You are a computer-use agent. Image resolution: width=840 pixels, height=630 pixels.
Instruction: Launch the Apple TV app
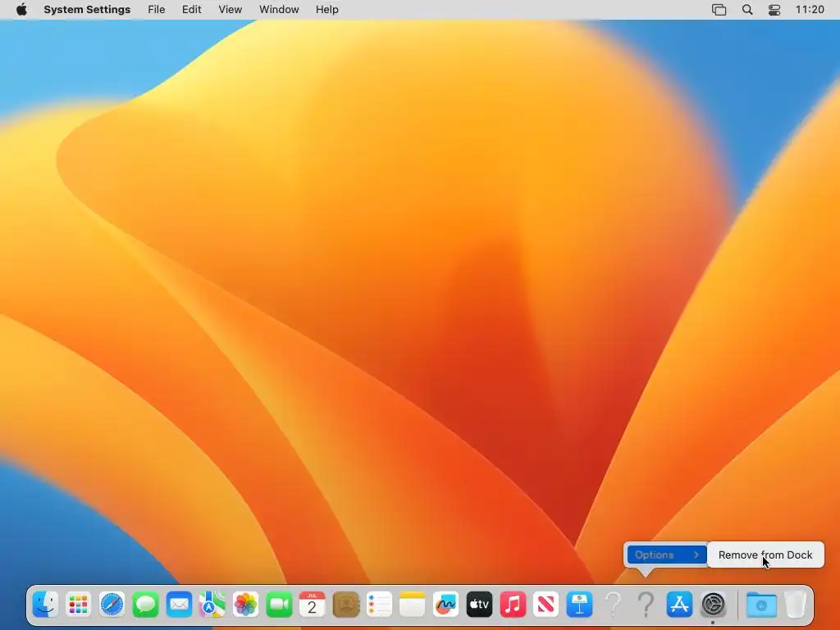[479, 605]
